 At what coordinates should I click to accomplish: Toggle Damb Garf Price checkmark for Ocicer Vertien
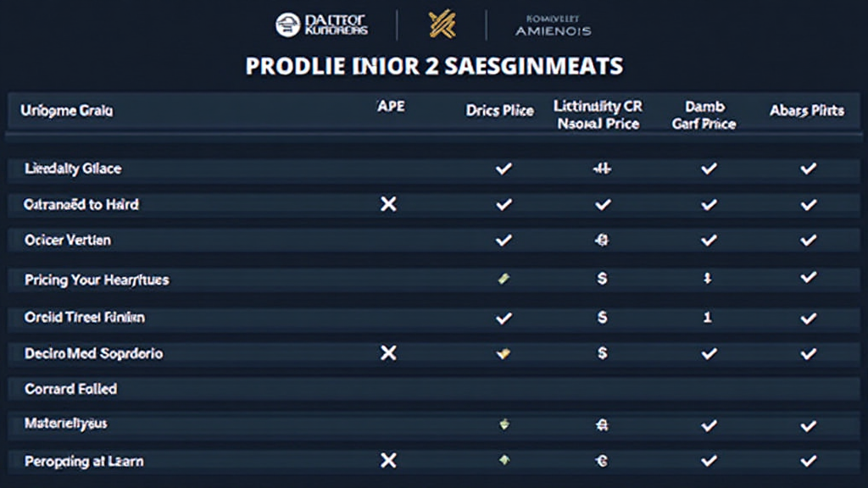point(709,241)
